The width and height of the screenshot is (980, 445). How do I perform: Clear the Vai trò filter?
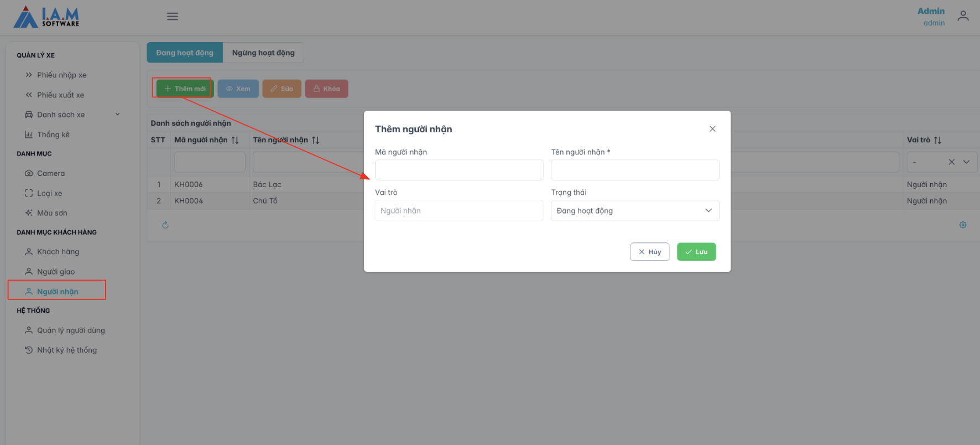pos(951,162)
